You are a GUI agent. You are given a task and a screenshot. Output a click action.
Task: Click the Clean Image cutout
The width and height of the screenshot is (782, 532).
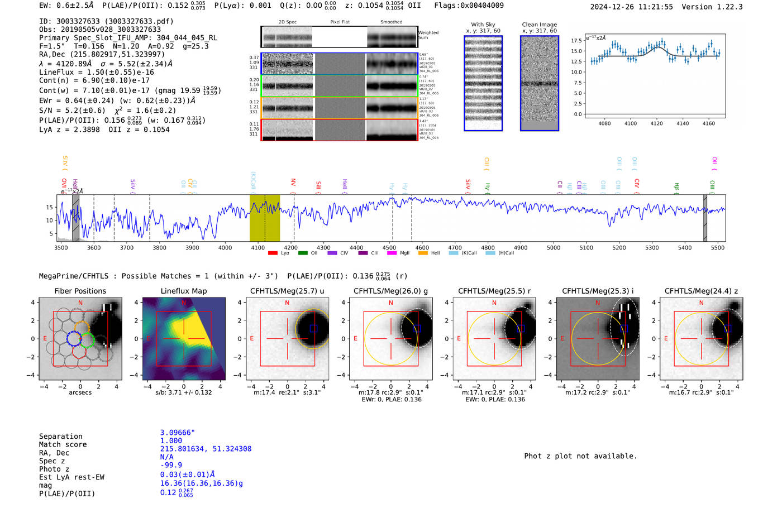tap(540, 83)
